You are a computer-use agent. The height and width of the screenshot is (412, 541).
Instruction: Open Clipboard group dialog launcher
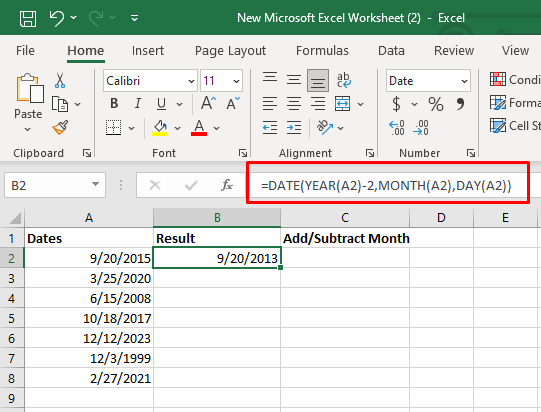[x=87, y=153]
